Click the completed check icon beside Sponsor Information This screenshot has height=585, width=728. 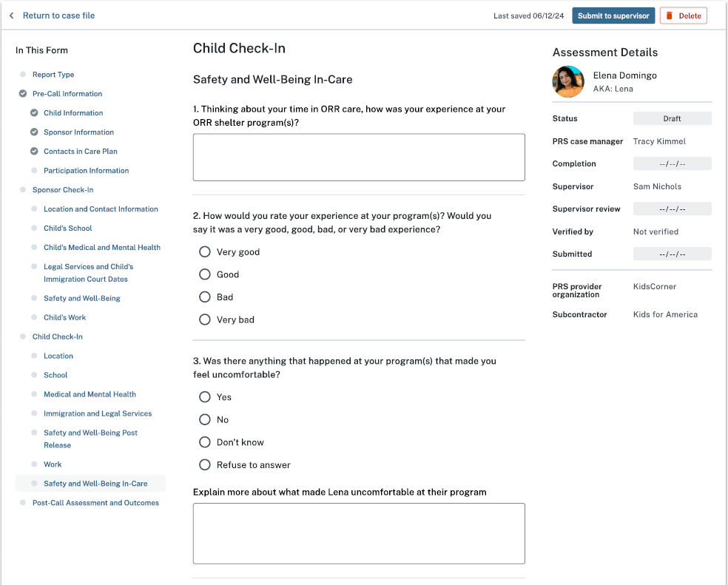pos(34,132)
